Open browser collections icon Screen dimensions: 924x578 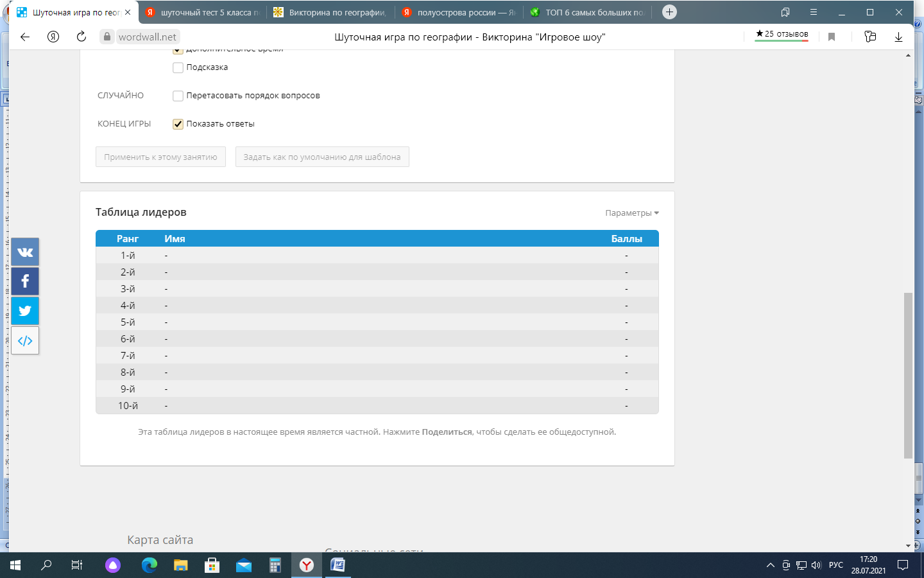point(870,37)
